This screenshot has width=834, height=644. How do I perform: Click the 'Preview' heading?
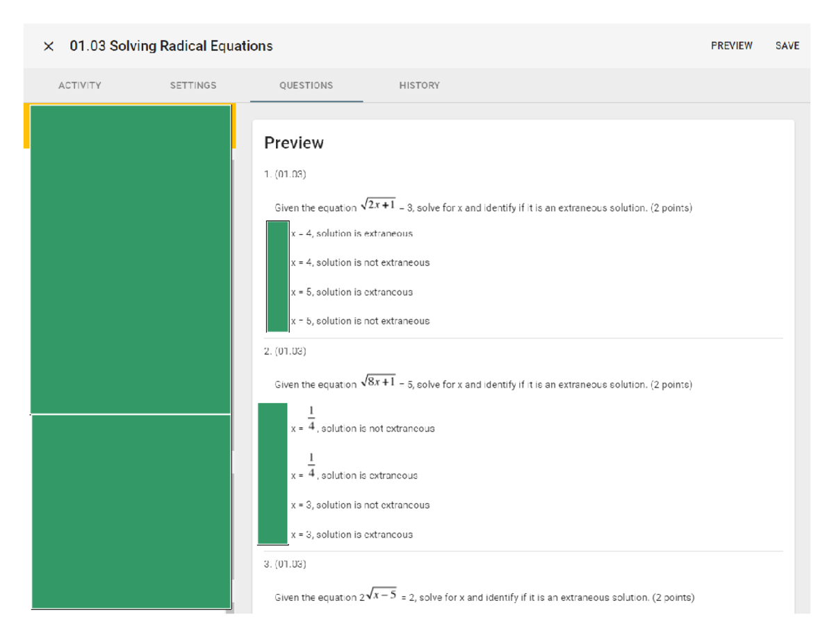click(294, 143)
